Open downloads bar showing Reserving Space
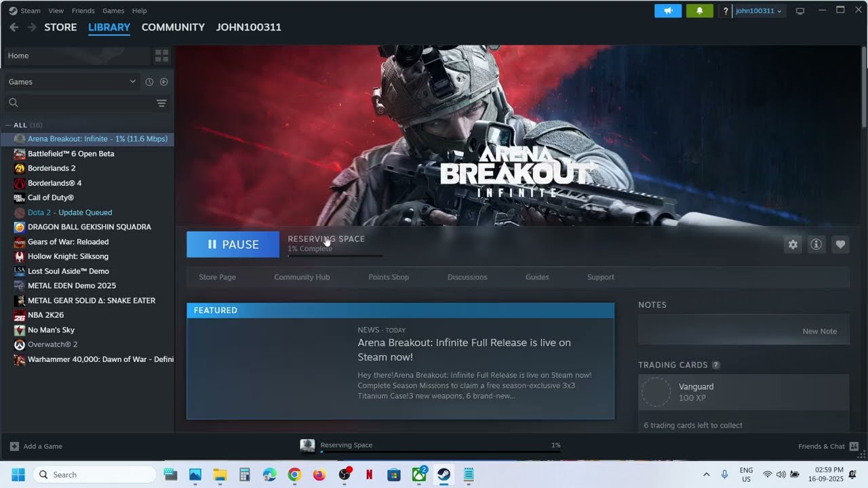This screenshot has width=868, height=488. pyautogui.click(x=431, y=446)
